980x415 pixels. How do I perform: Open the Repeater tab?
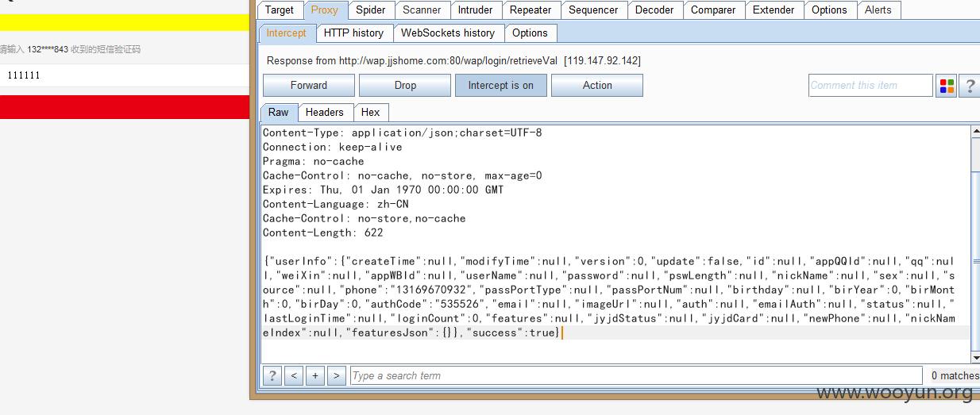point(531,10)
